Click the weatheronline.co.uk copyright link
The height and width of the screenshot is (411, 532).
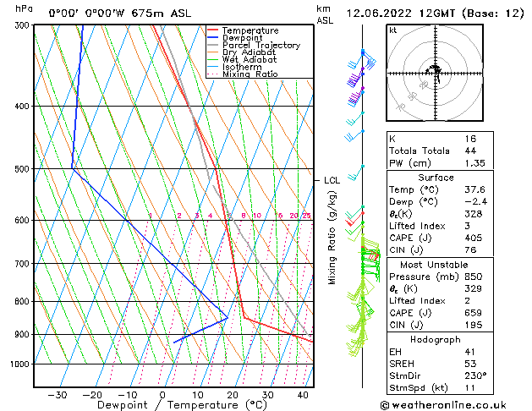[x=443, y=405]
